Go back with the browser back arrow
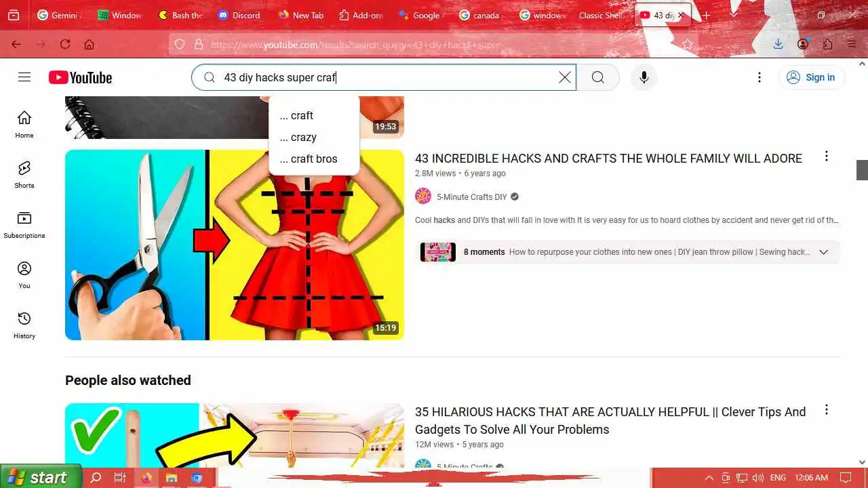The width and height of the screenshot is (868, 488). pos(16,44)
